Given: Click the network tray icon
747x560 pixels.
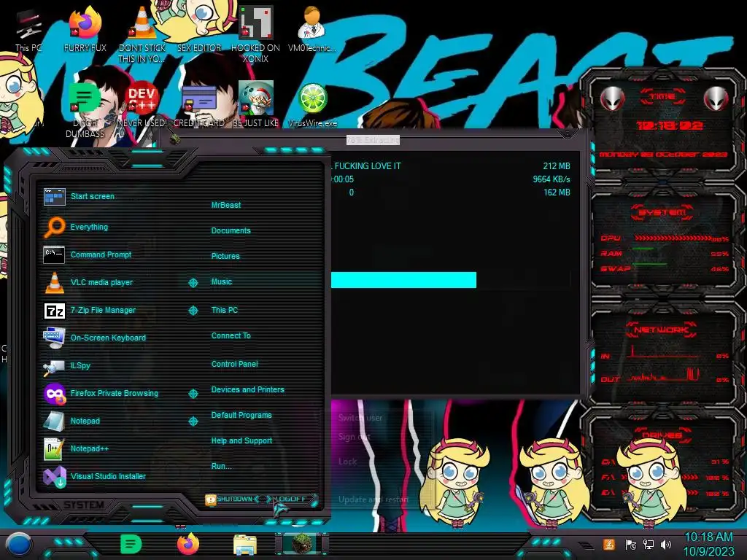Looking at the screenshot, I should click(x=649, y=544).
